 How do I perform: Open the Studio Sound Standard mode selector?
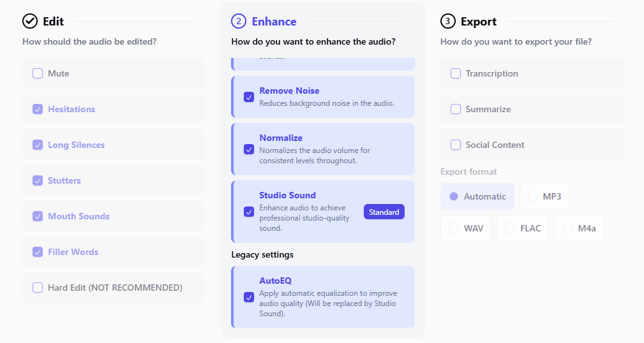(x=384, y=212)
